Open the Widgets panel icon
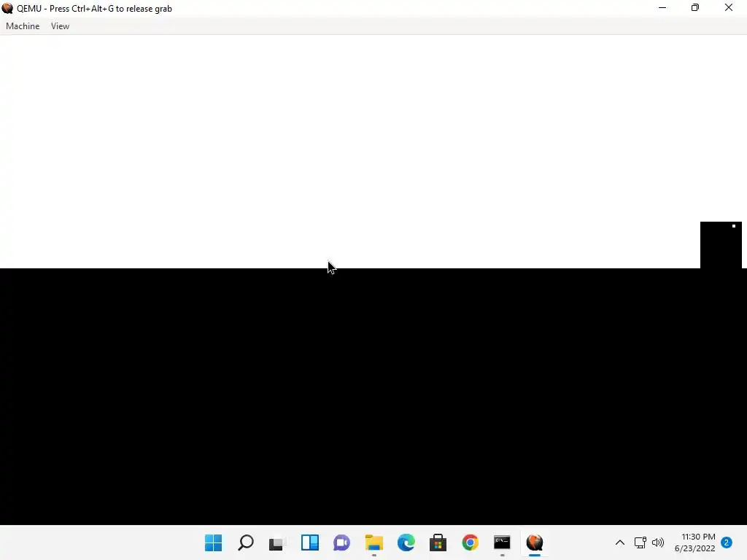Image resolution: width=747 pixels, height=560 pixels. (309, 542)
